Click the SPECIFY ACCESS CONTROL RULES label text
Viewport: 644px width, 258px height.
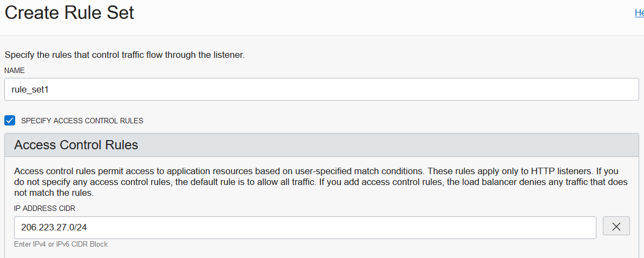pyautogui.click(x=82, y=121)
